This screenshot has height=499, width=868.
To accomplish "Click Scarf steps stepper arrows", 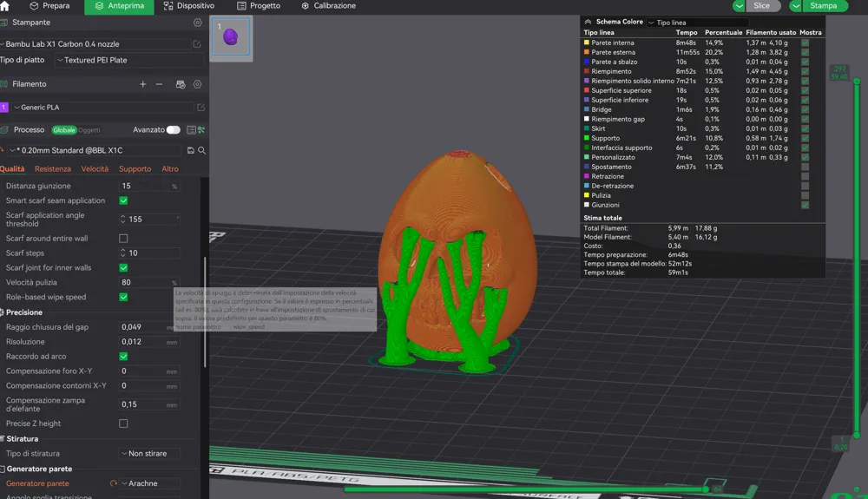I will (x=123, y=253).
